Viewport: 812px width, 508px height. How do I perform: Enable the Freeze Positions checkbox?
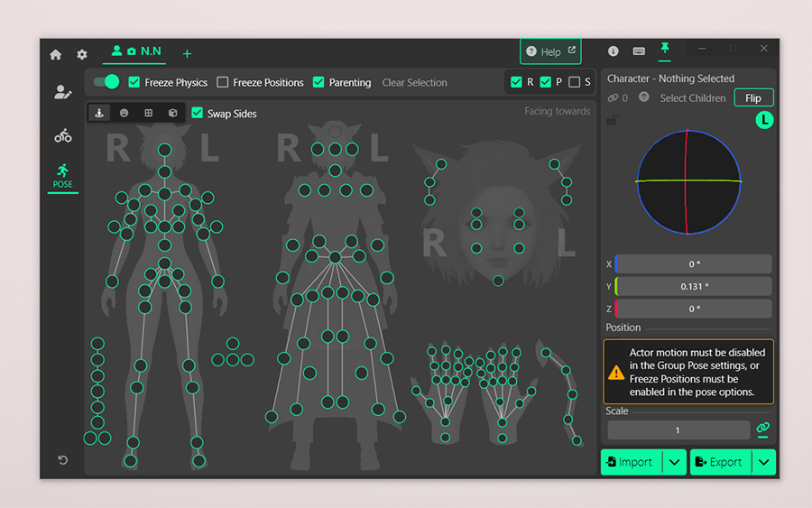point(223,83)
